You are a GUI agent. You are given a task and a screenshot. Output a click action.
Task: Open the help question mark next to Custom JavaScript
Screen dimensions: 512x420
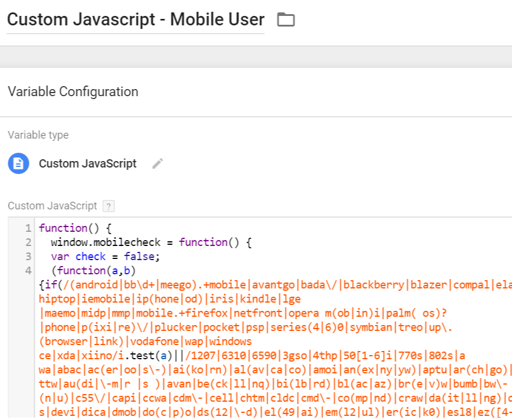[108, 206]
